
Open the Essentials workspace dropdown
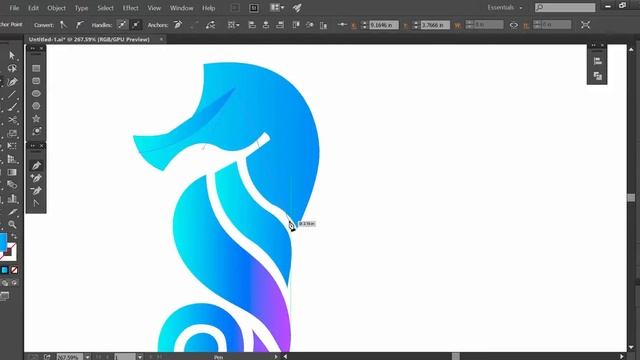coord(504,7)
